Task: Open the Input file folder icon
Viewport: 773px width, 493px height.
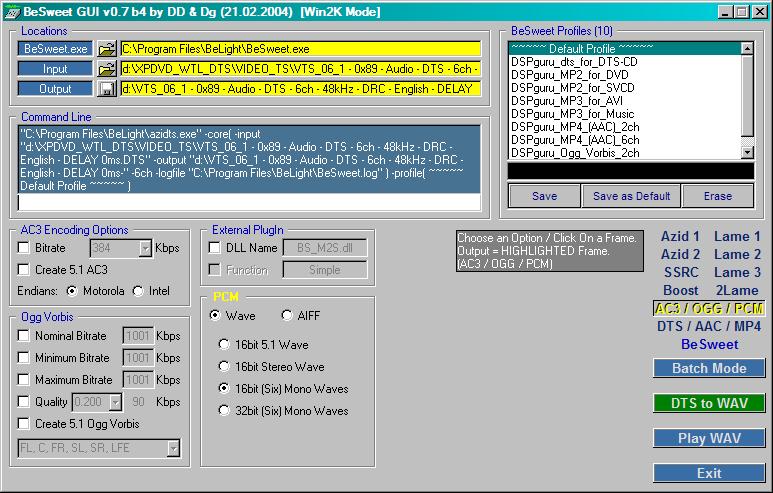Action: click(x=106, y=69)
